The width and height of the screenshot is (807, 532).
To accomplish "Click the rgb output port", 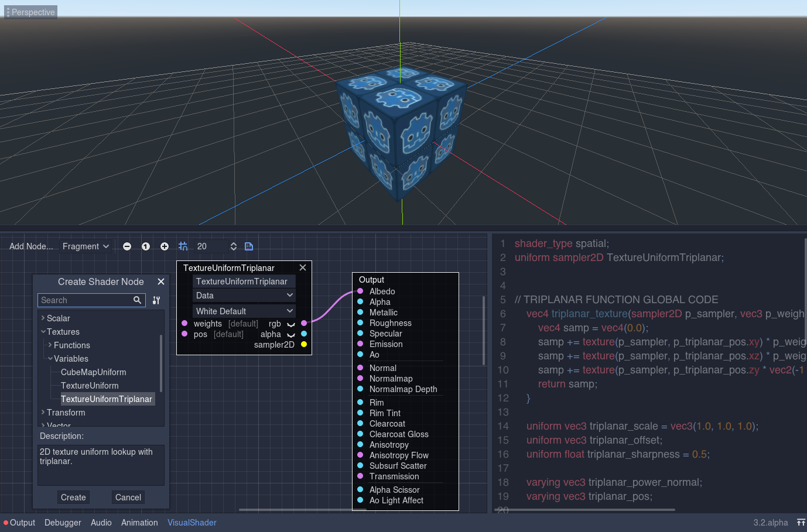I will 304,323.
